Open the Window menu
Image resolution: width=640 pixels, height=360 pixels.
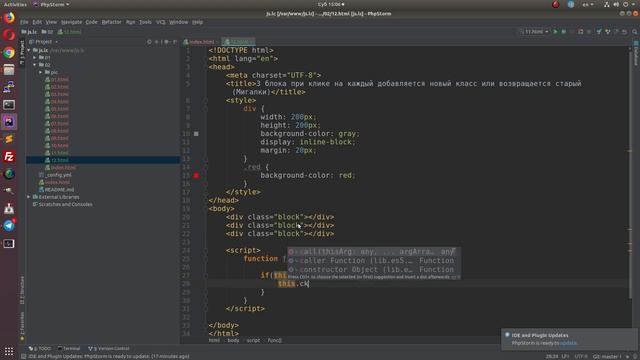point(178,22)
